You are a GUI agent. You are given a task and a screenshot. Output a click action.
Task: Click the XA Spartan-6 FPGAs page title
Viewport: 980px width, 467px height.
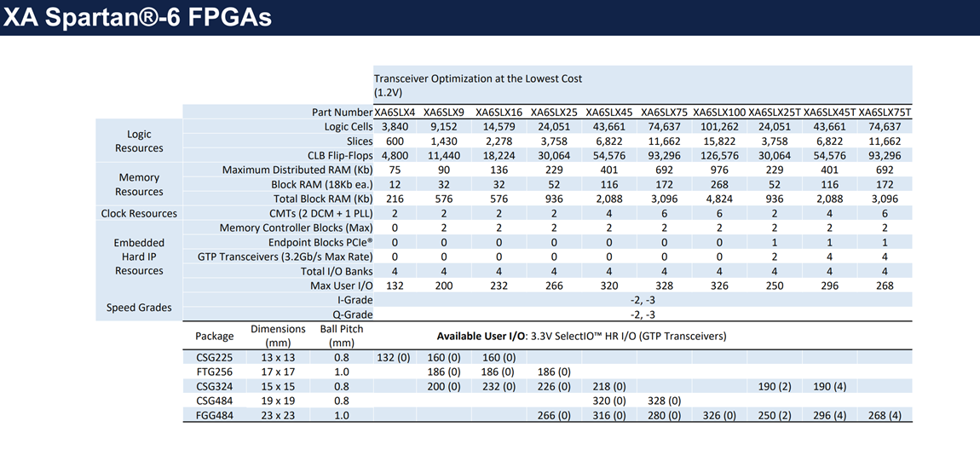tap(137, 18)
